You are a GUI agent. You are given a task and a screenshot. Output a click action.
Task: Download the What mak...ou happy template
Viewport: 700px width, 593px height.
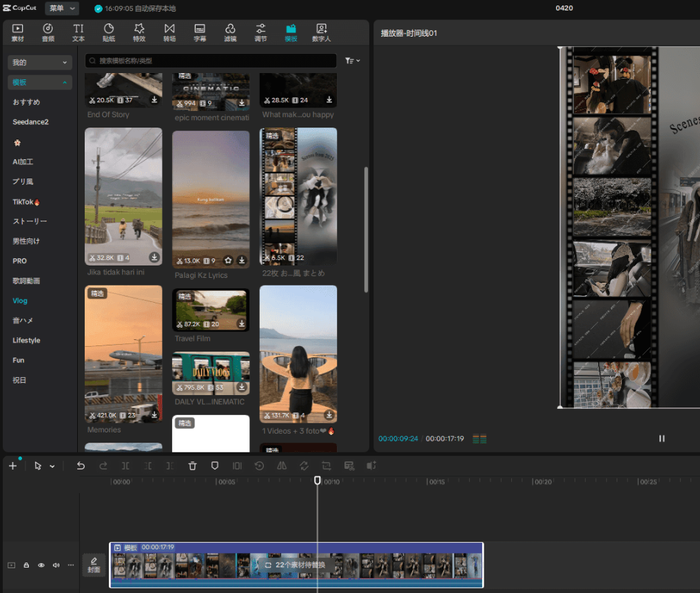tap(329, 100)
